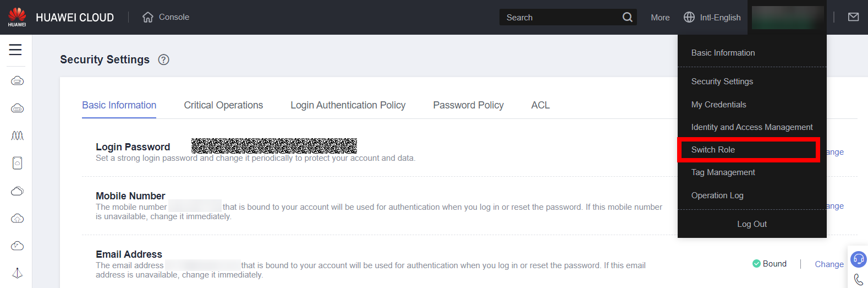Click Log Out
The height and width of the screenshot is (288, 868).
point(751,224)
